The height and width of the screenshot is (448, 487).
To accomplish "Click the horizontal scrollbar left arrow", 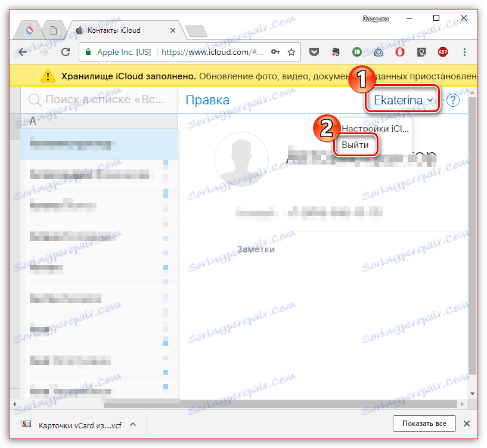I will pos(14,404).
